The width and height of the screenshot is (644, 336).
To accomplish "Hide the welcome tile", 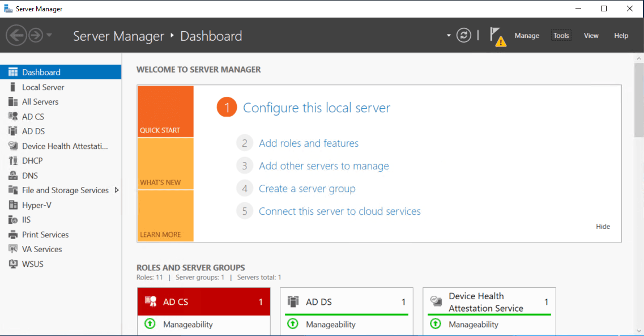I will tap(603, 226).
